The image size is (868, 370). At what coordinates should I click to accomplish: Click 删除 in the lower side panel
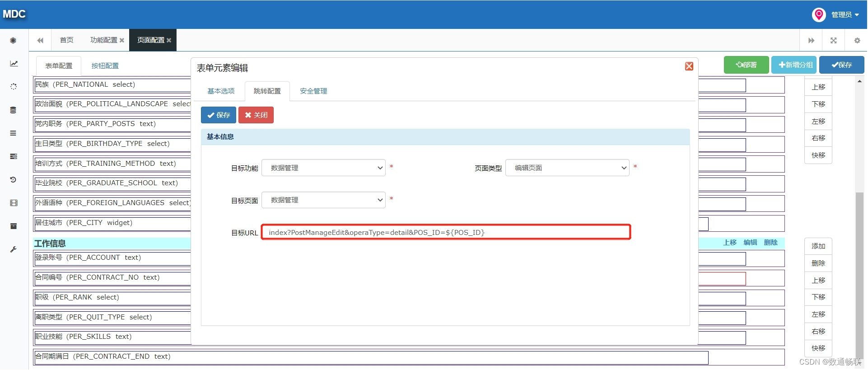click(x=818, y=263)
